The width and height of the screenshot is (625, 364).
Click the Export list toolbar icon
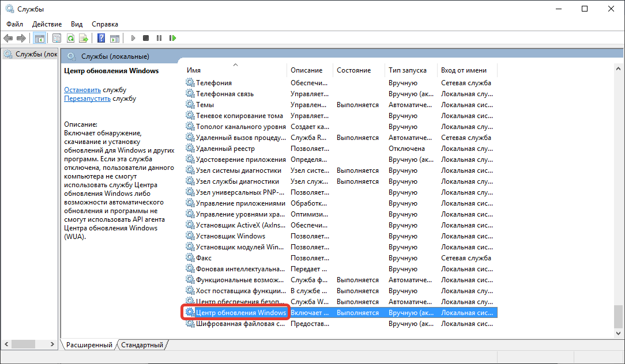84,38
